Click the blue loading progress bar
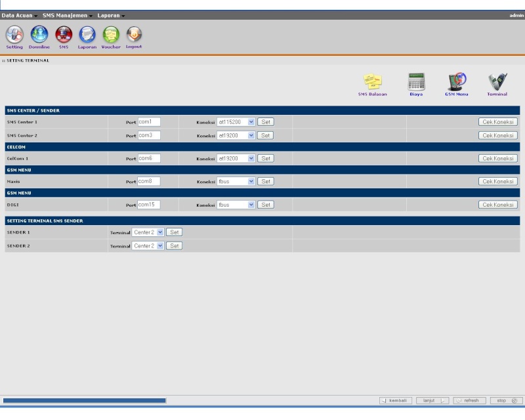This screenshot has height=420, width=525. pos(85,400)
